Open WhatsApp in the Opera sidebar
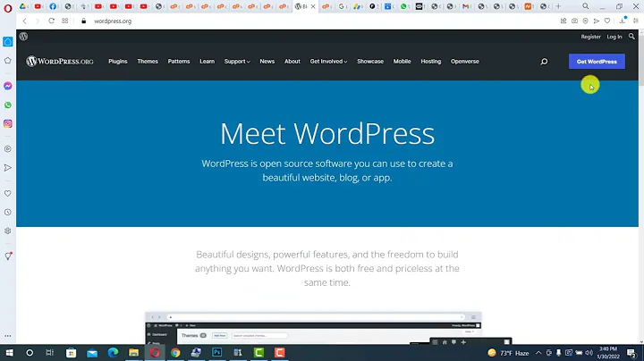Viewport: 644px width, 361px height. [x=8, y=105]
